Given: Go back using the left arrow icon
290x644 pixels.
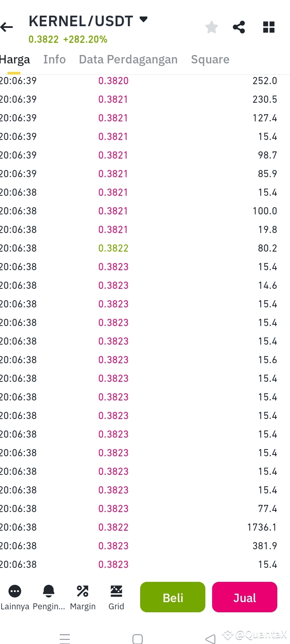Looking at the screenshot, I should click(x=7, y=27).
